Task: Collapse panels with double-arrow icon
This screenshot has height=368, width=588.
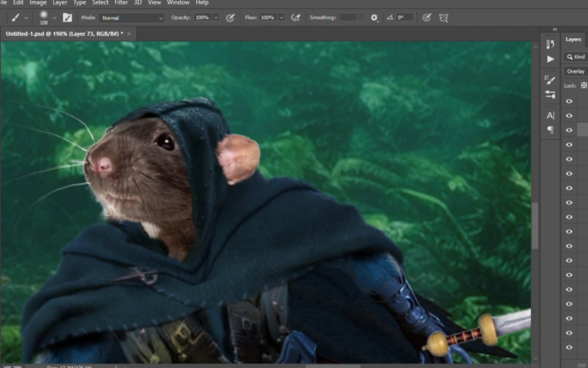Action: click(x=555, y=29)
